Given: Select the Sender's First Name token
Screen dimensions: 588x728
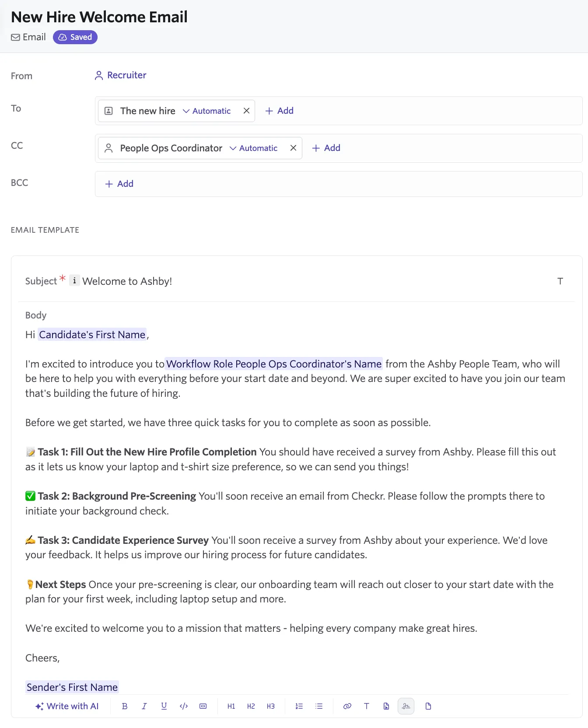Looking at the screenshot, I should tap(72, 687).
